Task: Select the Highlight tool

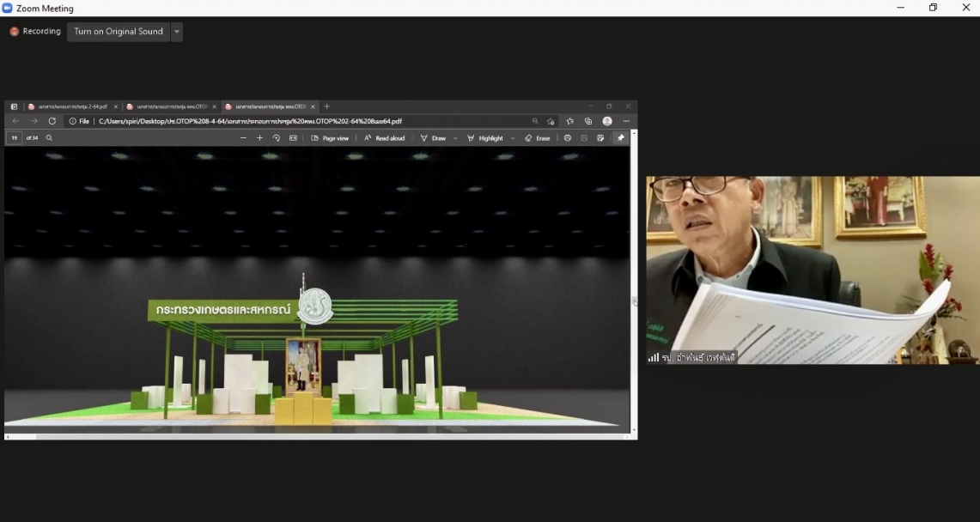Action: pos(485,138)
